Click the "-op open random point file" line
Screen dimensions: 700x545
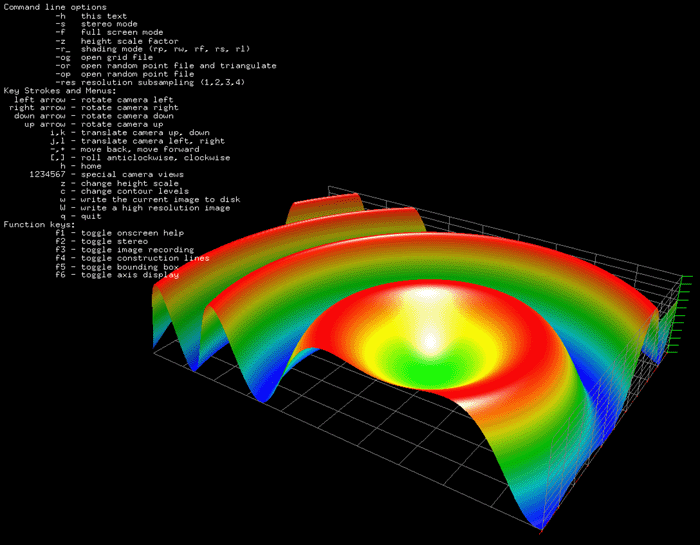pyautogui.click(x=125, y=74)
